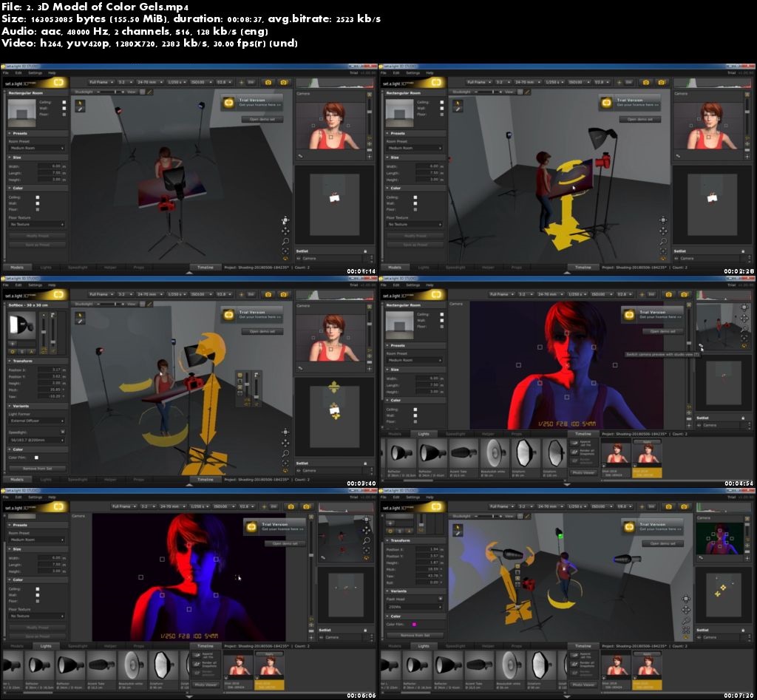Select the pencil draw tool in 00:01:14 frame
Viewport: 757px width, 700px height.
pyautogui.click(x=80, y=109)
